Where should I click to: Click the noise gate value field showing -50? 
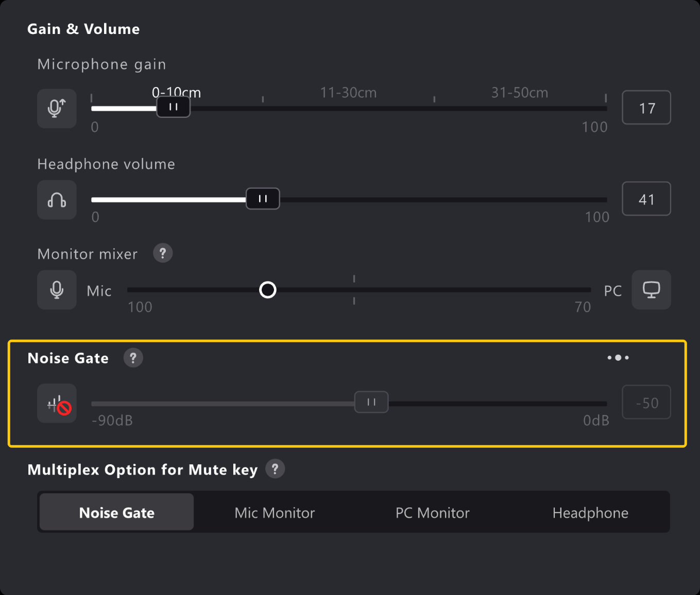click(x=646, y=402)
